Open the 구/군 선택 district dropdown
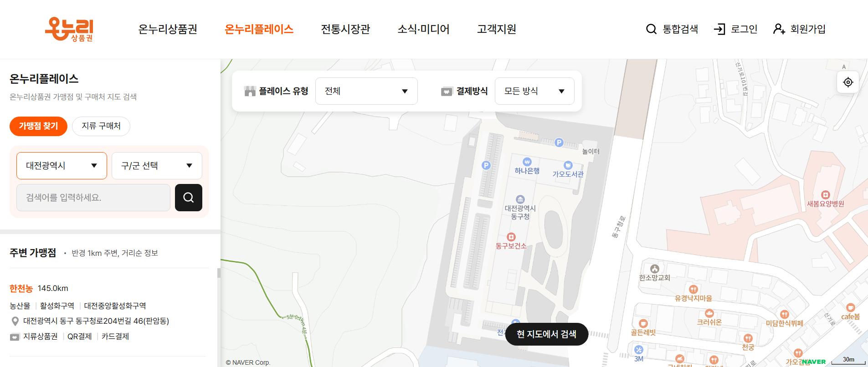Image resolution: width=868 pixels, height=367 pixels. [157, 166]
